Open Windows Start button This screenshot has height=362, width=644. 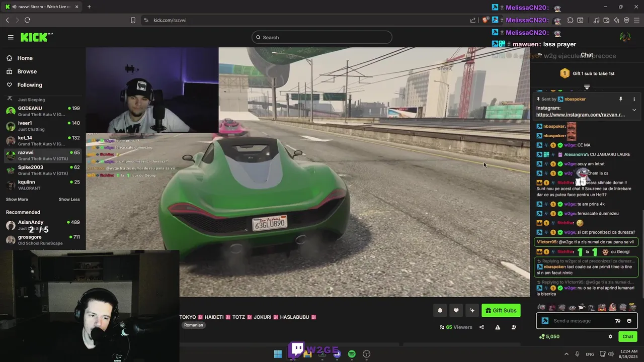[278, 354]
